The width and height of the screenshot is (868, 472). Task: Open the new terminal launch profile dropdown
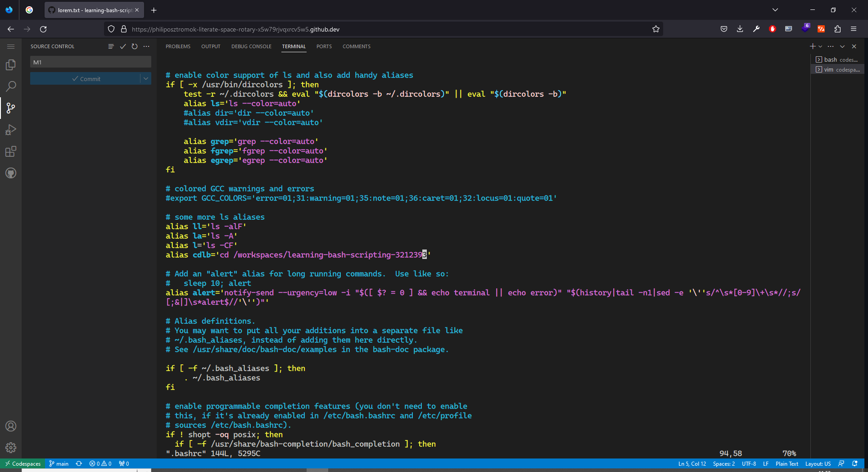coord(820,46)
